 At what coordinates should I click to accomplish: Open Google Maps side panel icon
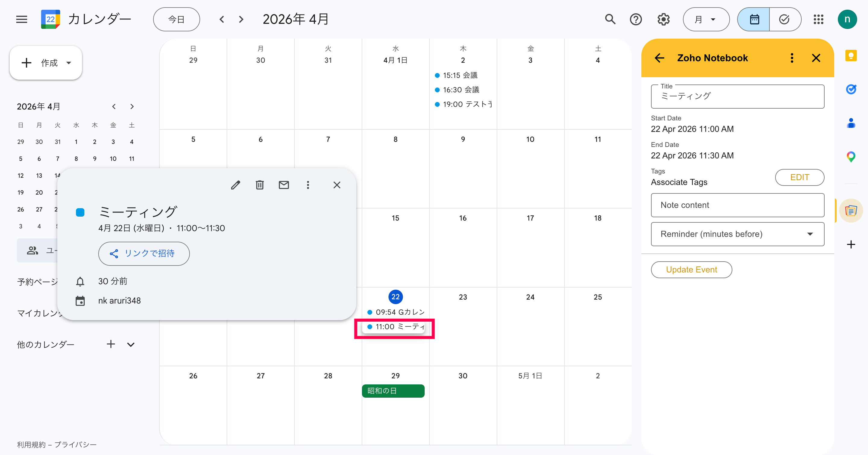851,157
